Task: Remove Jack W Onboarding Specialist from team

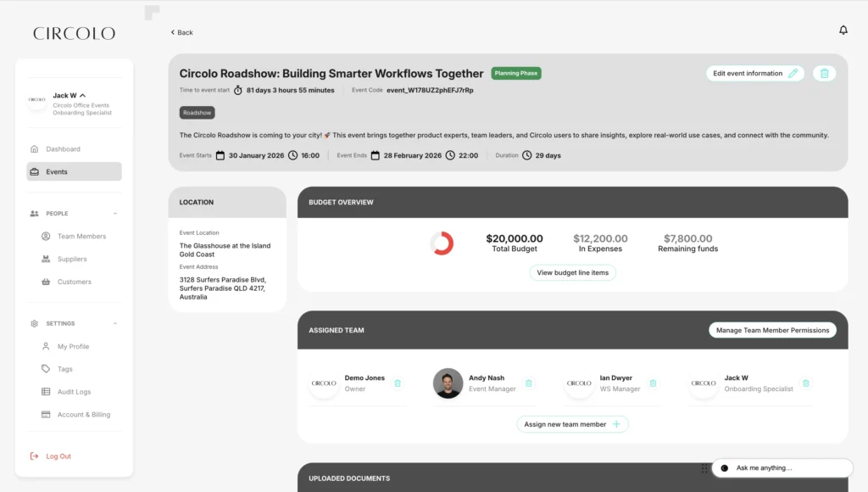Action: pyautogui.click(x=806, y=383)
